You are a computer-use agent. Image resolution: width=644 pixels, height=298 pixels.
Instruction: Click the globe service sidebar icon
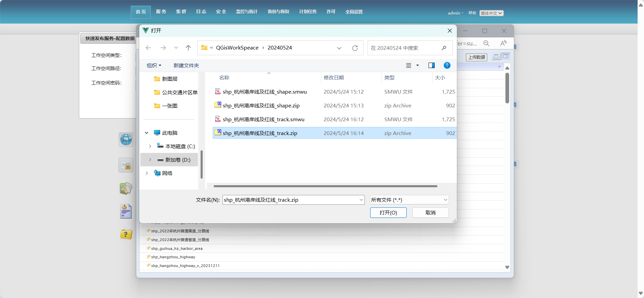coord(126,139)
